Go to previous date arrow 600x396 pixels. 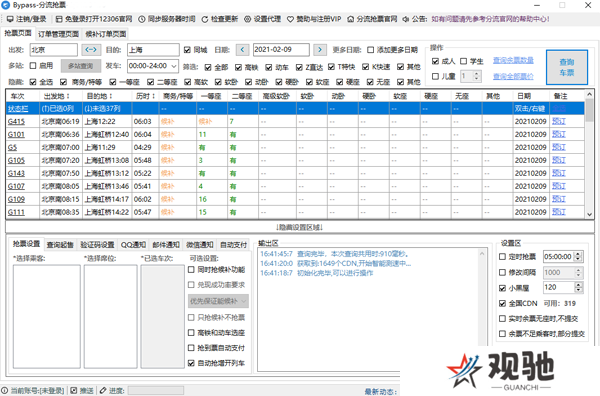coord(242,50)
